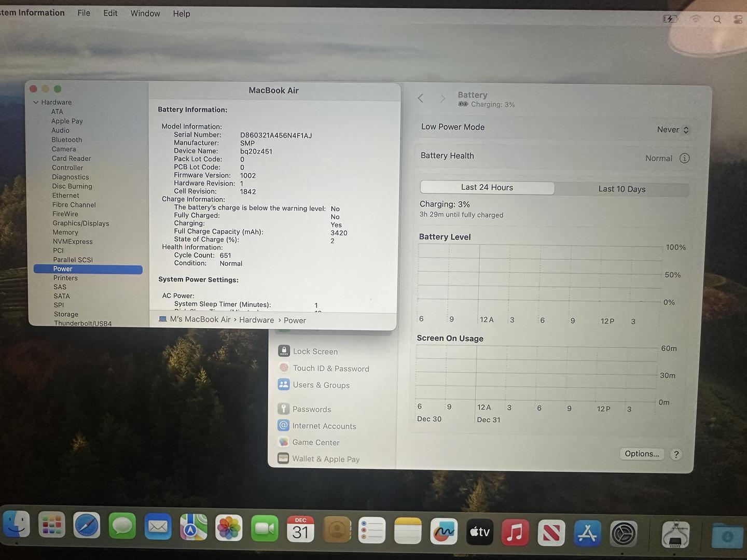This screenshot has width=747, height=560.
Task: Open Notes app in the Dock
Action: pos(408,530)
